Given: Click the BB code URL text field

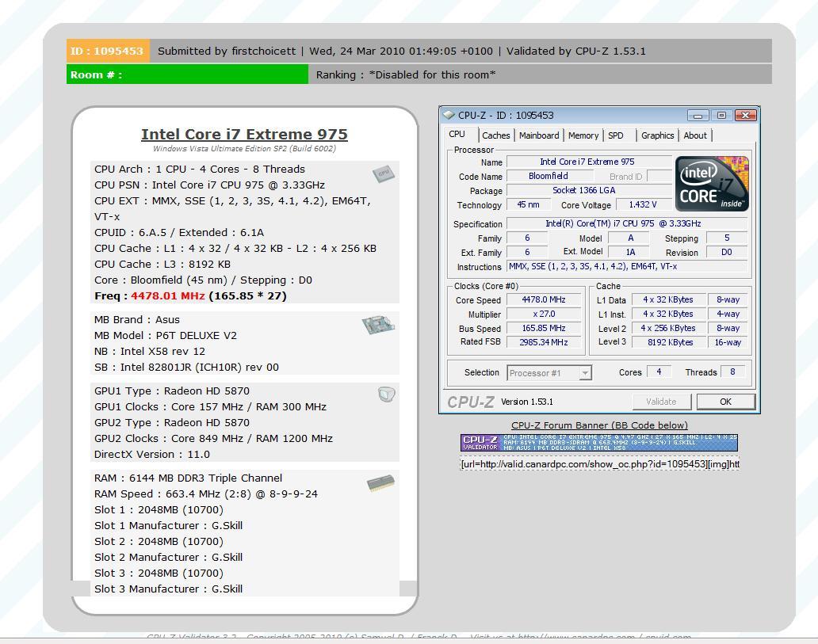Looking at the screenshot, I should click(599, 463).
